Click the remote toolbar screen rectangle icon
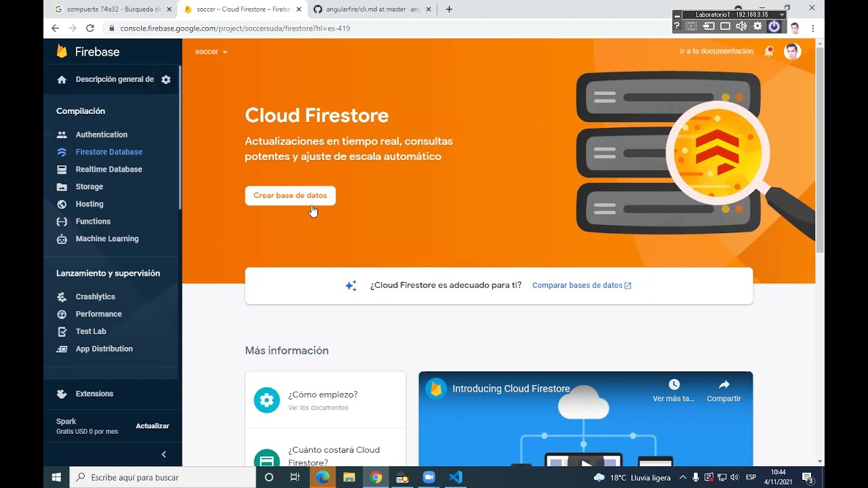Screen dimensions: 868x488 click(x=725, y=26)
